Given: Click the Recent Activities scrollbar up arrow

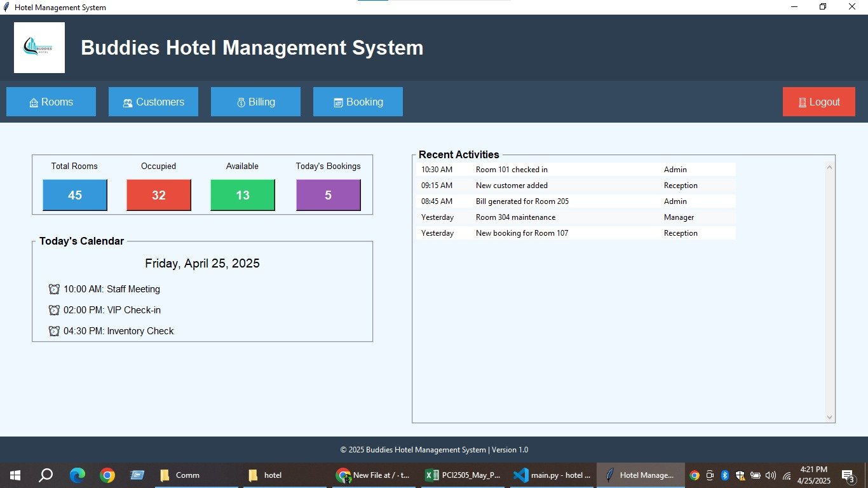Looking at the screenshot, I should click(x=829, y=167).
